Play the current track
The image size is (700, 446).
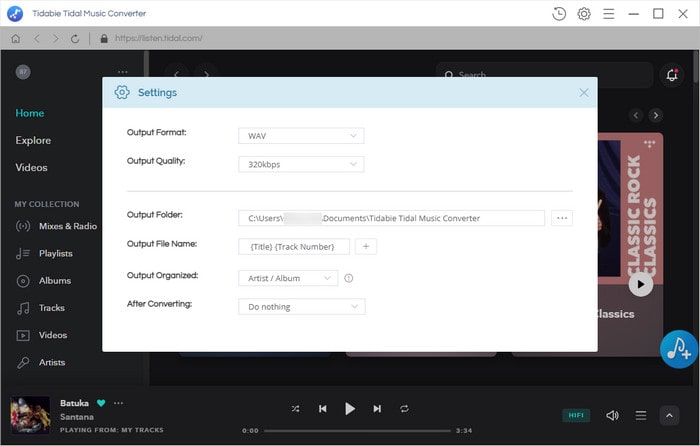point(350,408)
